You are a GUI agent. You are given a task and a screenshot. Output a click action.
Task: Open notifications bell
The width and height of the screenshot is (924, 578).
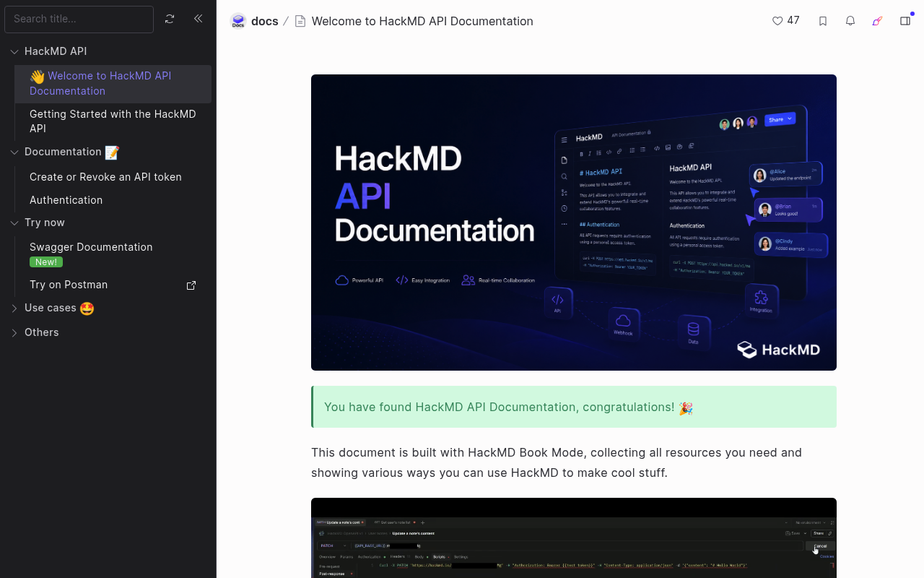coord(850,21)
